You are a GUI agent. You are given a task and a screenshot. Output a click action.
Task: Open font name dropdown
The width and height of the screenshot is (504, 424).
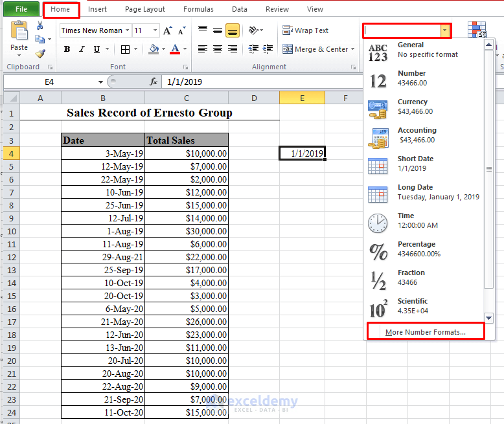(127, 30)
